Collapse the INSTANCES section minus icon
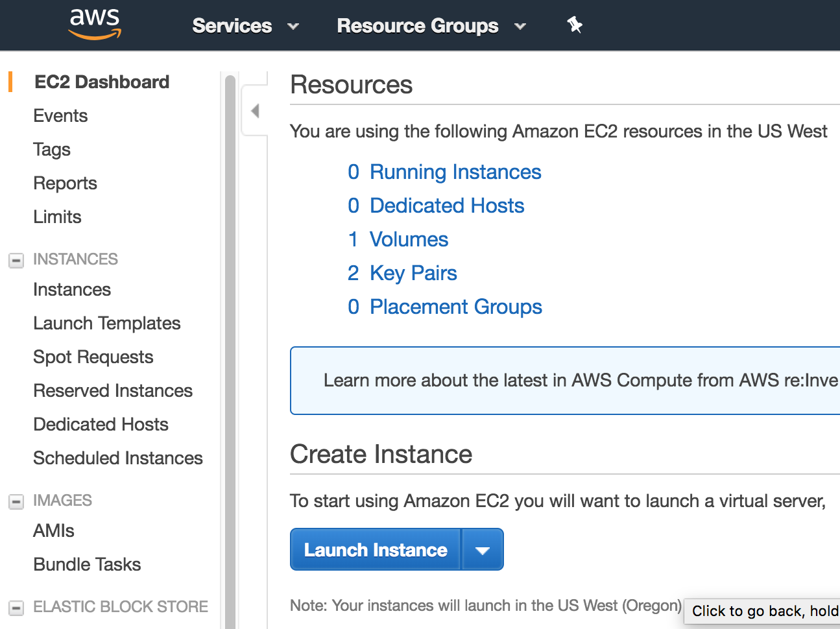Viewport: 840px width, 629px height. click(16, 260)
